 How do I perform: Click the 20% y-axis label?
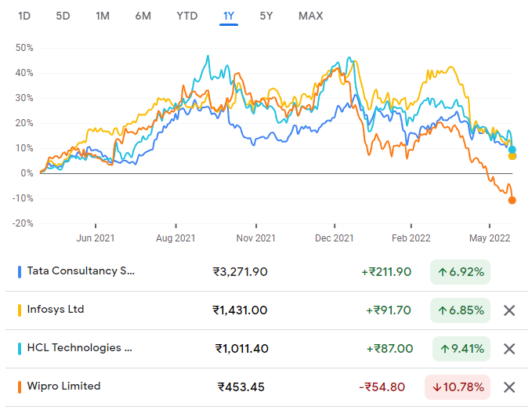pyautogui.click(x=24, y=123)
